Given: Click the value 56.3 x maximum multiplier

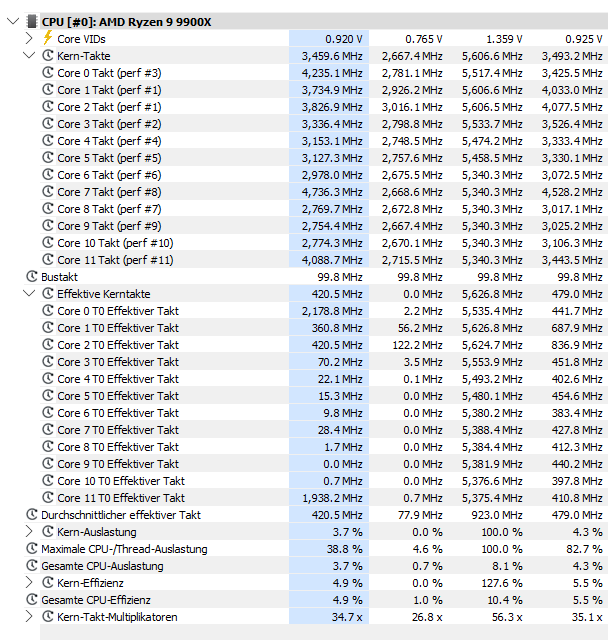Looking at the screenshot, I should [507, 617].
